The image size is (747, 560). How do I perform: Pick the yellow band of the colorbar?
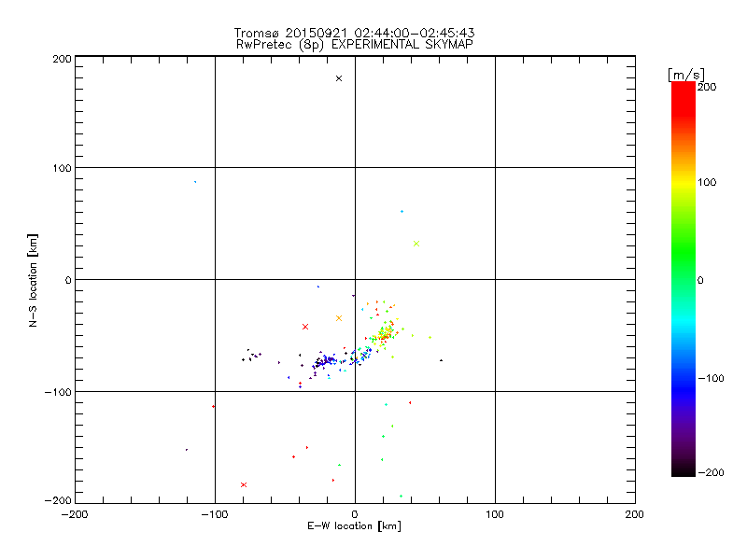684,182
